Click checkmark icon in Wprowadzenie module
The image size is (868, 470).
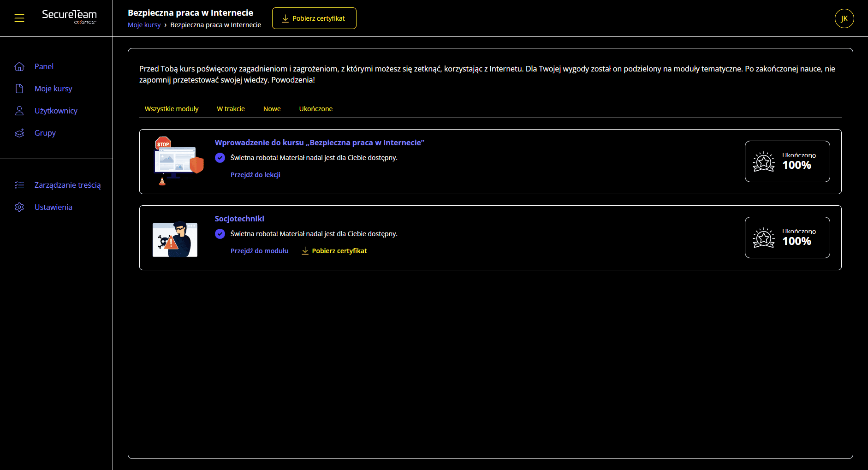click(220, 158)
